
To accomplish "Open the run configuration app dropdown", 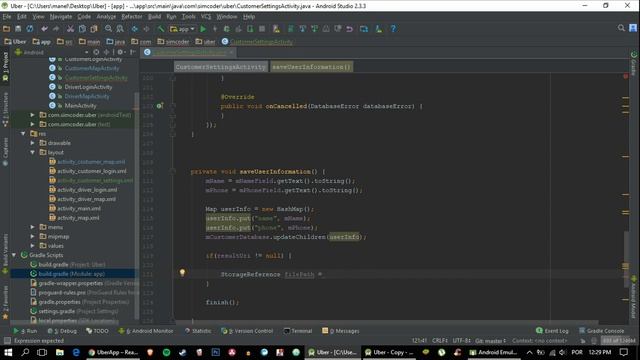I will pyautogui.click(x=182, y=29).
